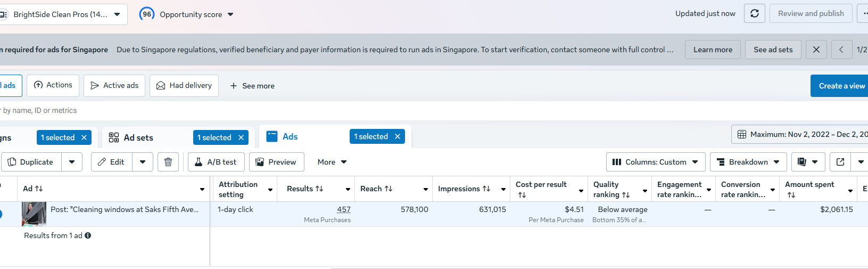Open the Results info icon

(x=88, y=235)
